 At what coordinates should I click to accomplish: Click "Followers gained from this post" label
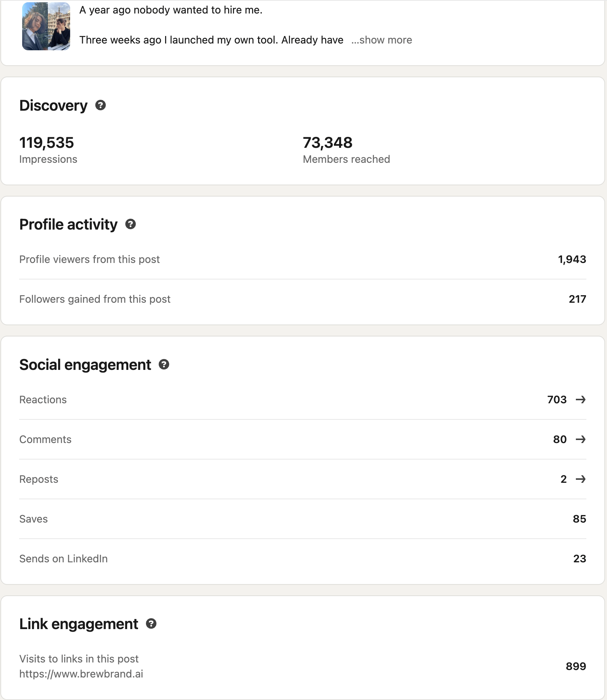[95, 299]
